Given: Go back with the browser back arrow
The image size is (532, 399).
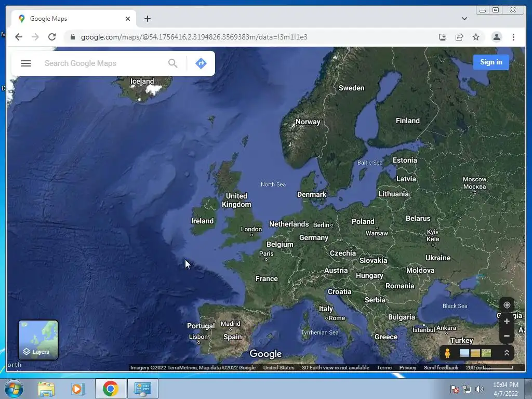Looking at the screenshot, I should [x=19, y=37].
